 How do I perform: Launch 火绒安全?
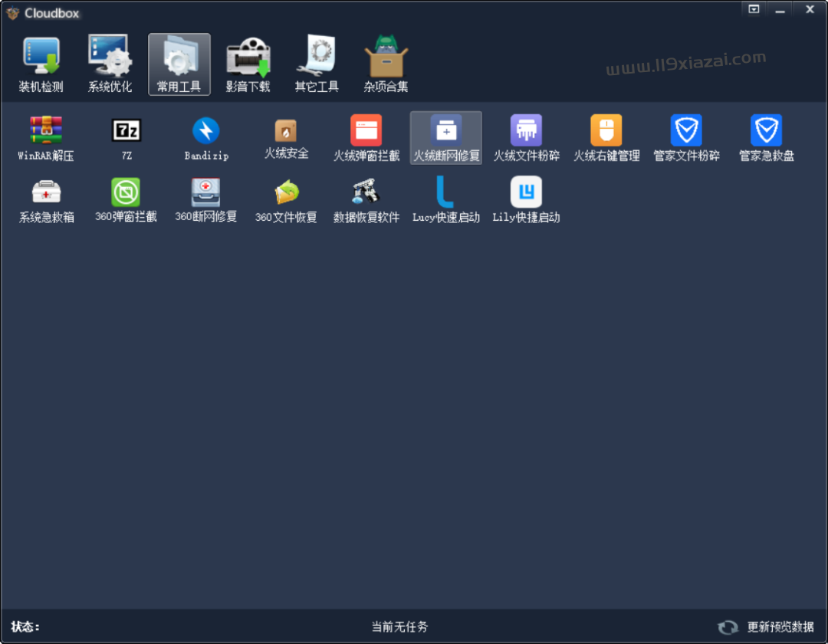(x=286, y=138)
